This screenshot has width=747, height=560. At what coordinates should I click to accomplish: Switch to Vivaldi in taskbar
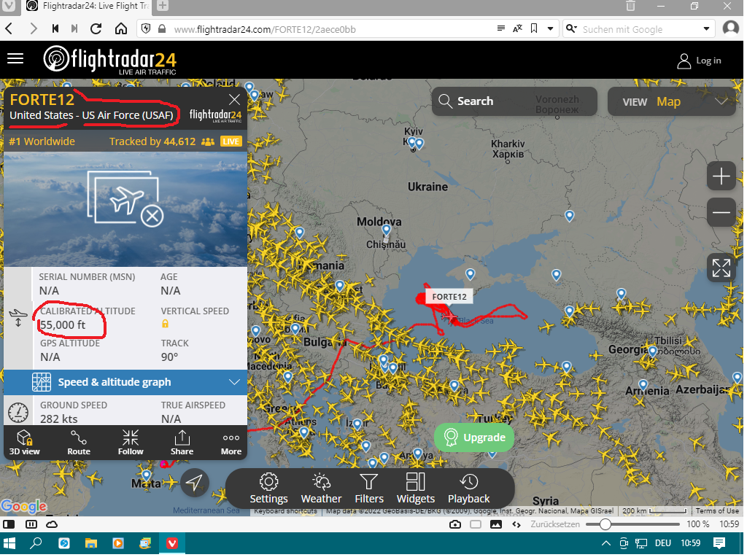click(x=172, y=543)
